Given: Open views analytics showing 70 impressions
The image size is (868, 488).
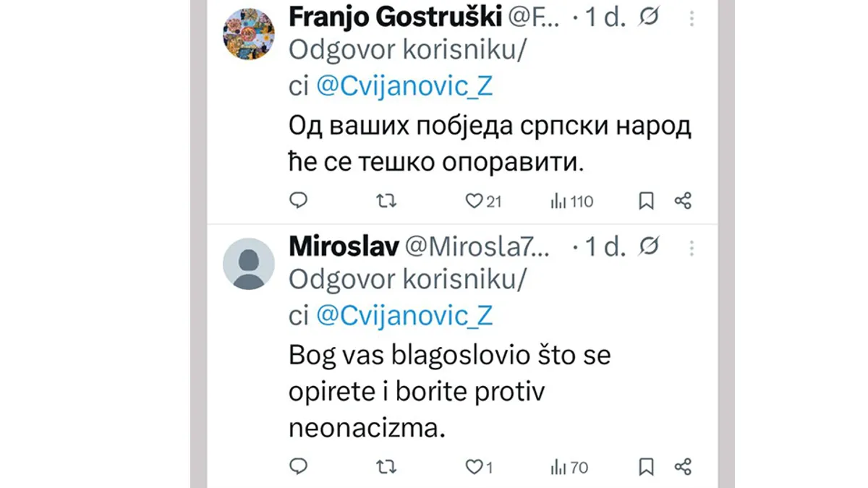Looking at the screenshot, I should 568,467.
